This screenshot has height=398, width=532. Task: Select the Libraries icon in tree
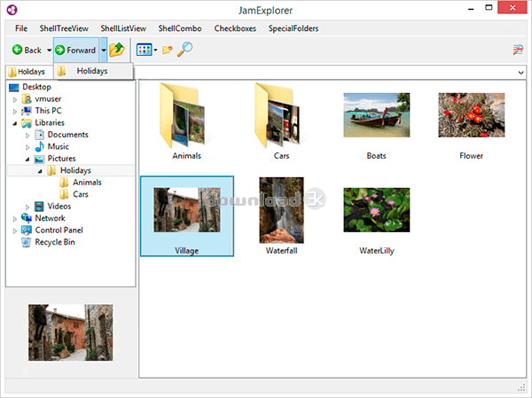pos(27,123)
